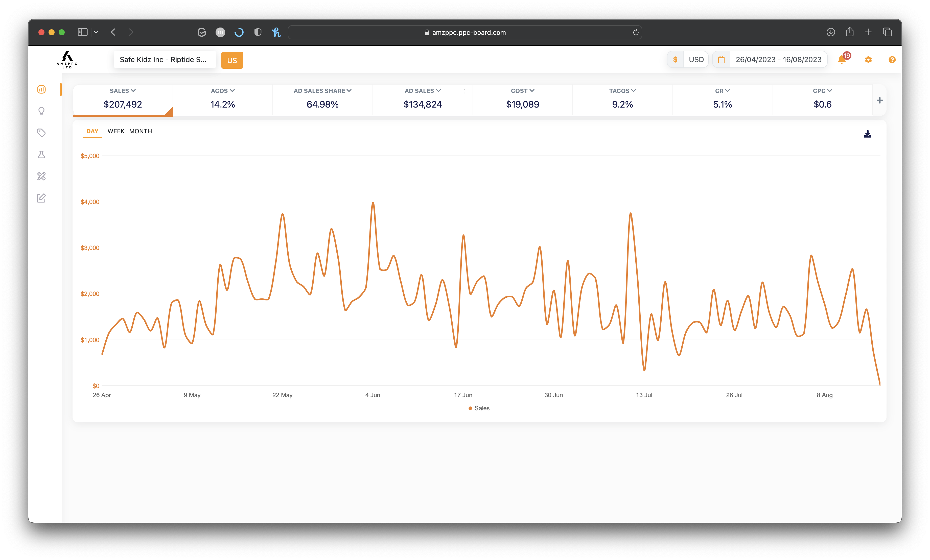
Task: Click the orange help question mark icon
Action: click(892, 60)
